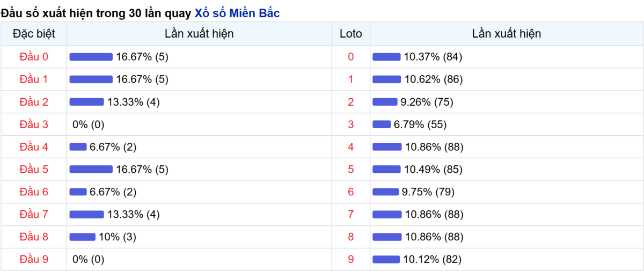The height and width of the screenshot is (271, 644).
Task: Click the Loto 3 6.79% bar
Action: tap(382, 124)
